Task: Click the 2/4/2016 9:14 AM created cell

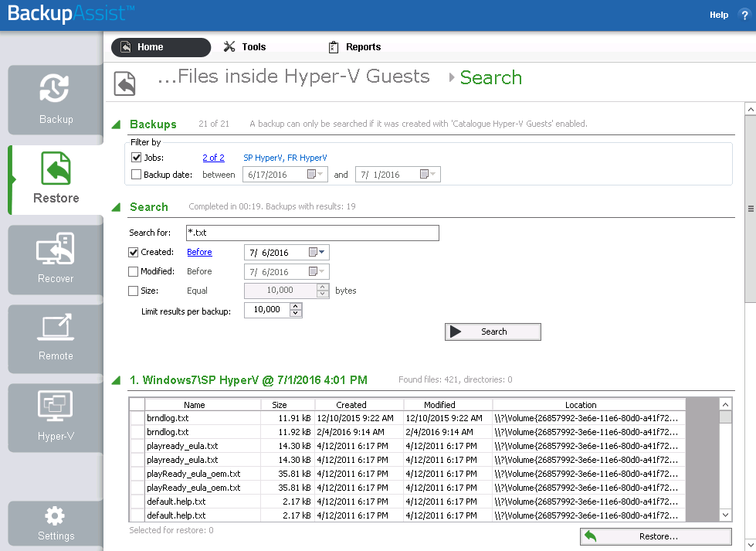Action: pyautogui.click(x=359, y=432)
